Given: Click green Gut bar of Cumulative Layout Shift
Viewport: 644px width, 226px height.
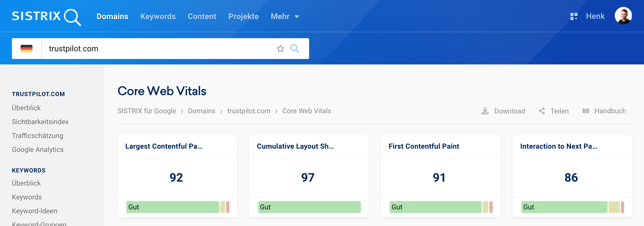Looking at the screenshot, I should coord(309,207).
